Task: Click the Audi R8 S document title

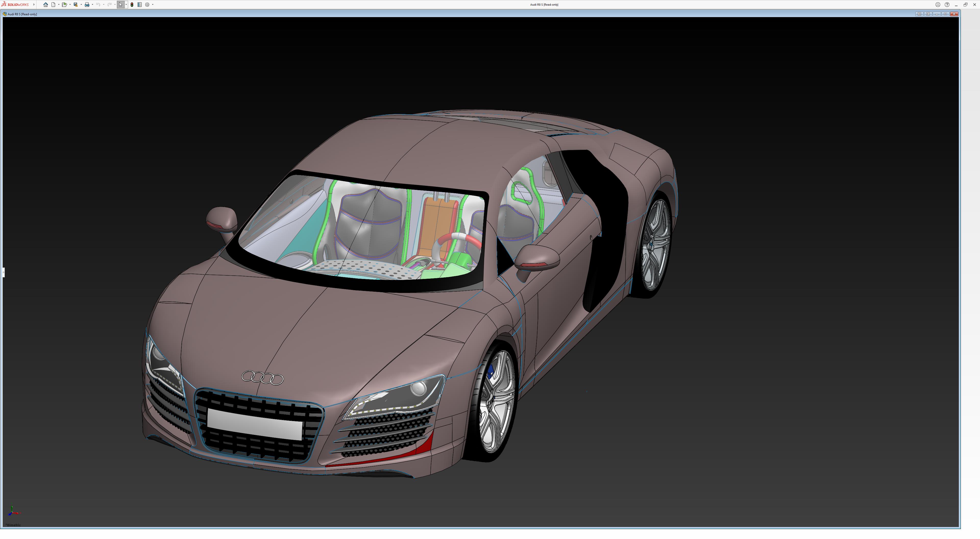Action: pos(22,14)
